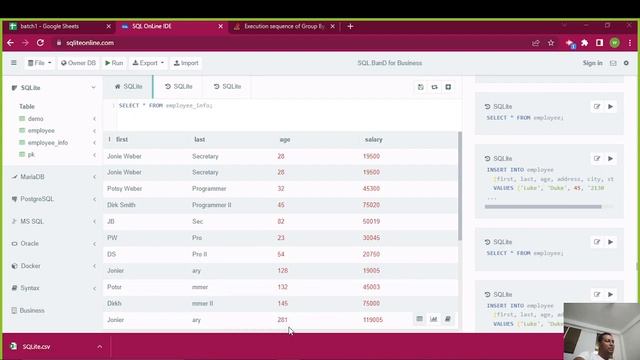Run the SELECT card between the INSERT cards
Screen dimensions: 640x360
[x=611, y=242]
